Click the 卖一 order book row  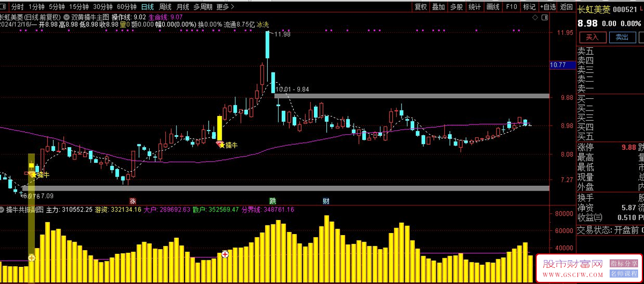[610, 89]
